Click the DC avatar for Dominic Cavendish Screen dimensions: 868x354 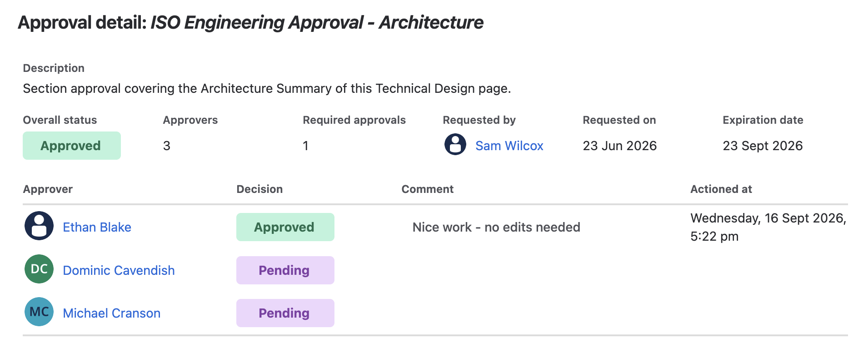click(x=39, y=269)
